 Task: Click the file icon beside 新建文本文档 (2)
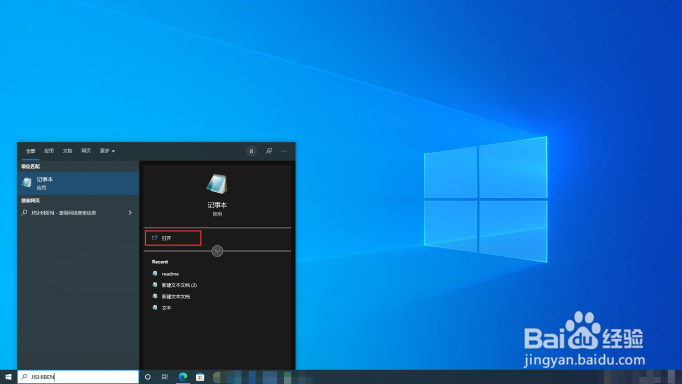155,285
